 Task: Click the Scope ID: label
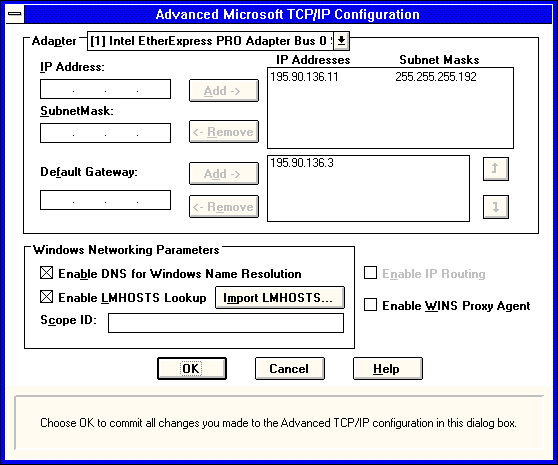[68, 320]
